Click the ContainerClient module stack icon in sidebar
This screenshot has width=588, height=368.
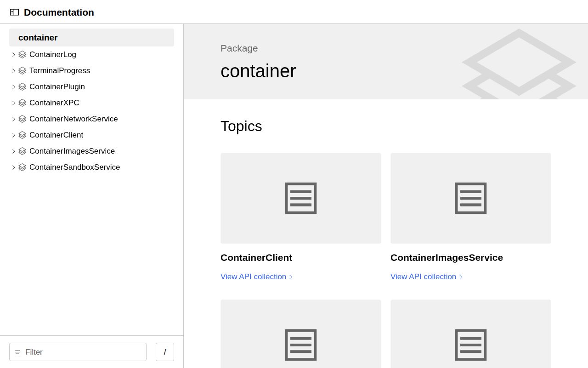(x=22, y=135)
